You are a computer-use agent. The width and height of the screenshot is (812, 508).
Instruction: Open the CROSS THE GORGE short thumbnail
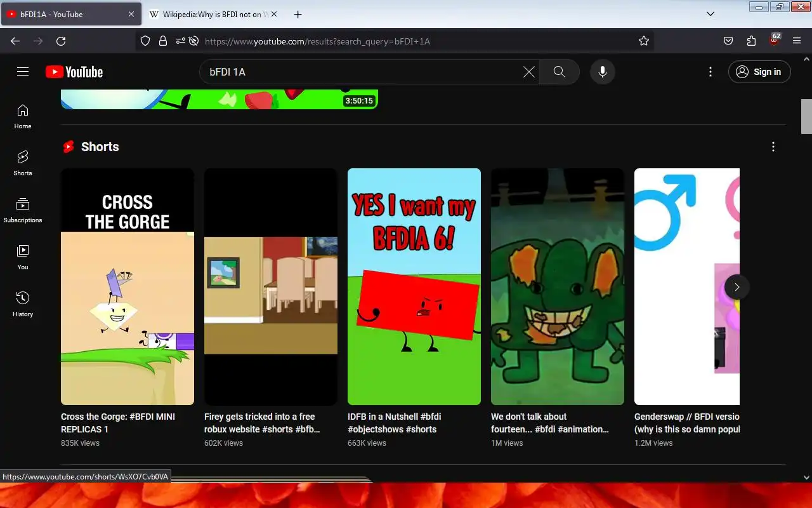tap(128, 286)
